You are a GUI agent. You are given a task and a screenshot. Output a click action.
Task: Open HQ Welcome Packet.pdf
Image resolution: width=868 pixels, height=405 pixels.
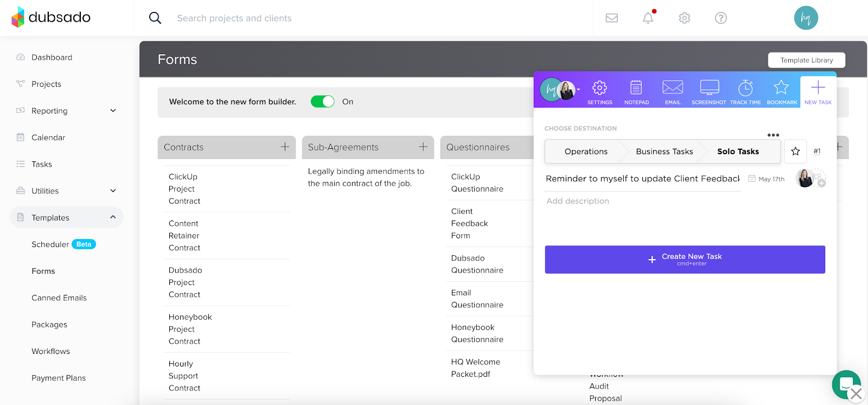click(x=476, y=368)
